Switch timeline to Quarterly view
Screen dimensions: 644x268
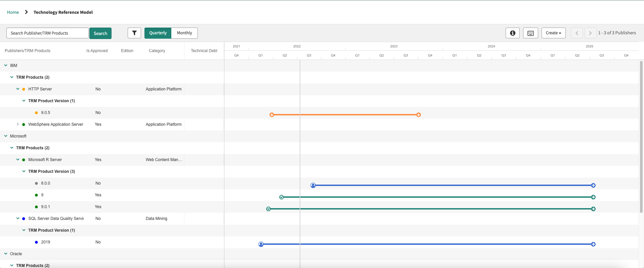pyautogui.click(x=158, y=33)
